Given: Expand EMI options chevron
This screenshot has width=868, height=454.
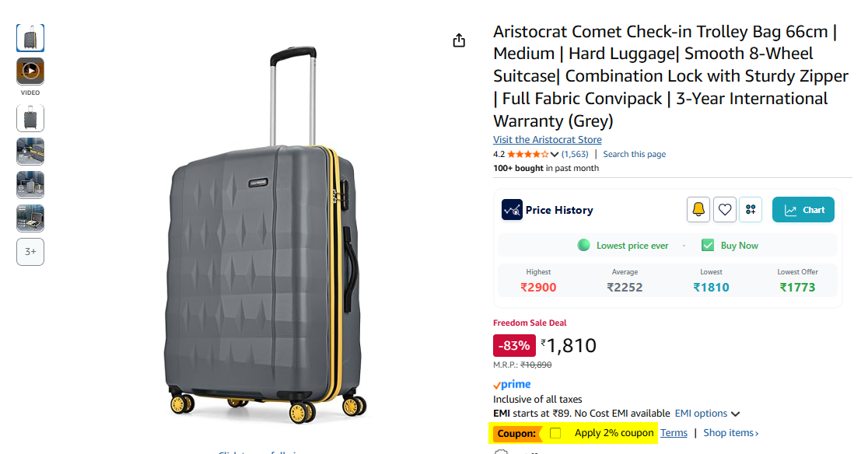Looking at the screenshot, I should point(735,414).
